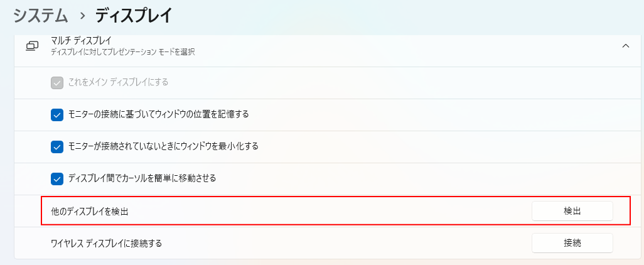This screenshot has height=265, width=644.
Task: Click the ディスプレイ page title
Action: 133,14
